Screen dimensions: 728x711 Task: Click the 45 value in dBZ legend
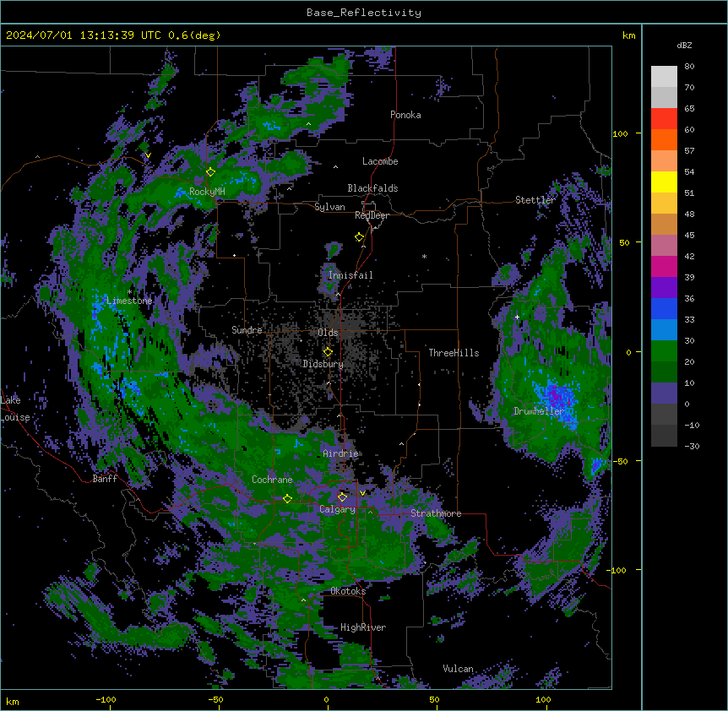click(x=689, y=236)
